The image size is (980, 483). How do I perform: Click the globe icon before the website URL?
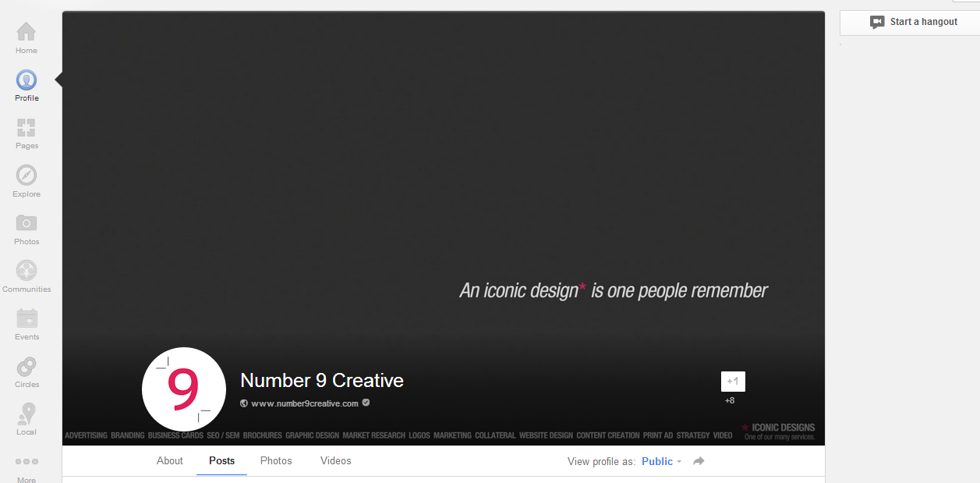pyautogui.click(x=244, y=403)
